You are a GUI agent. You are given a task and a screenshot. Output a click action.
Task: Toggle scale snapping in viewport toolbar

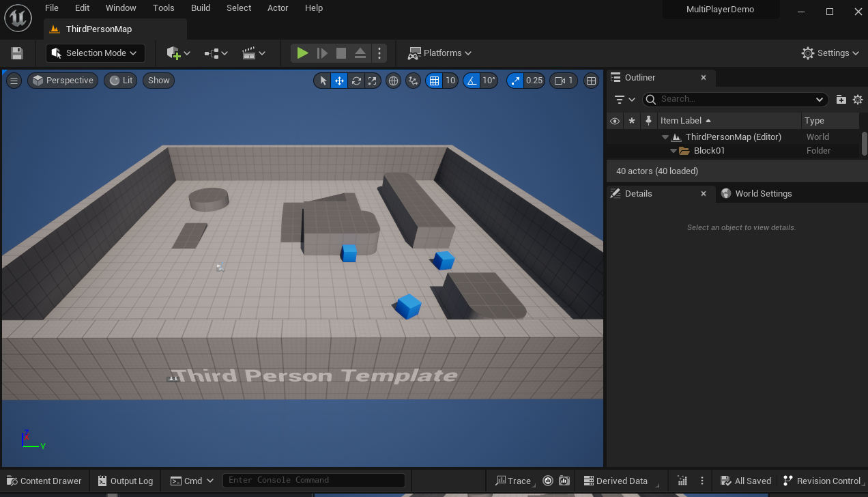515,81
